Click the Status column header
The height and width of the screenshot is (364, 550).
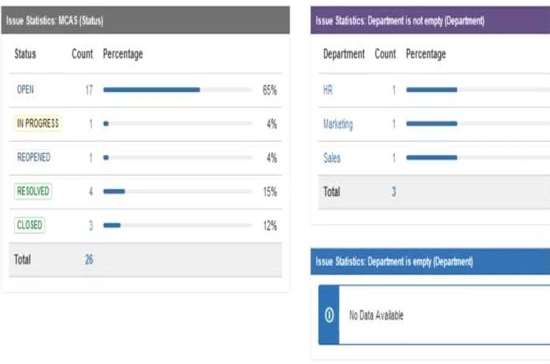pos(25,54)
